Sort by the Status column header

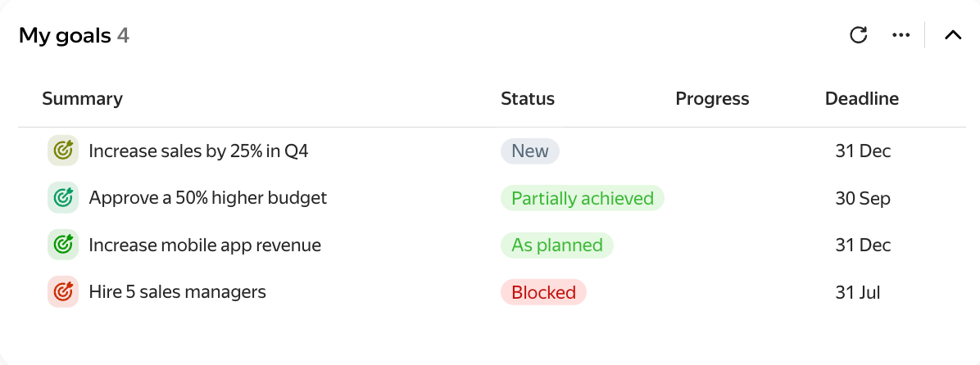[528, 98]
